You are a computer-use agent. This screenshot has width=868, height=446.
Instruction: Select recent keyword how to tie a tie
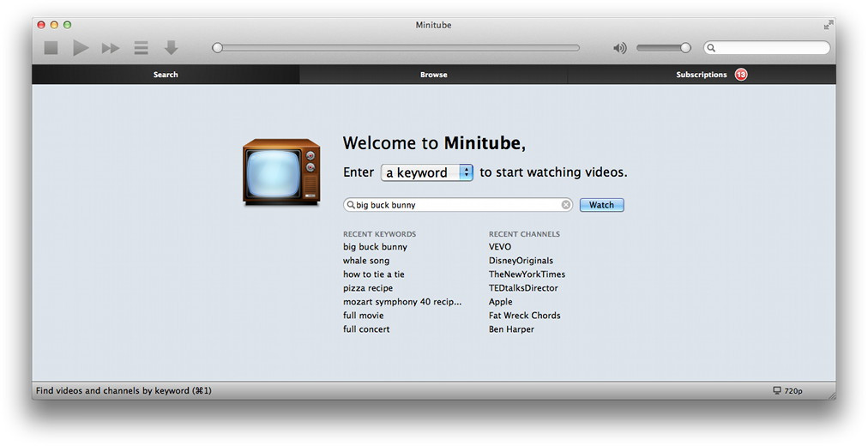pos(374,274)
